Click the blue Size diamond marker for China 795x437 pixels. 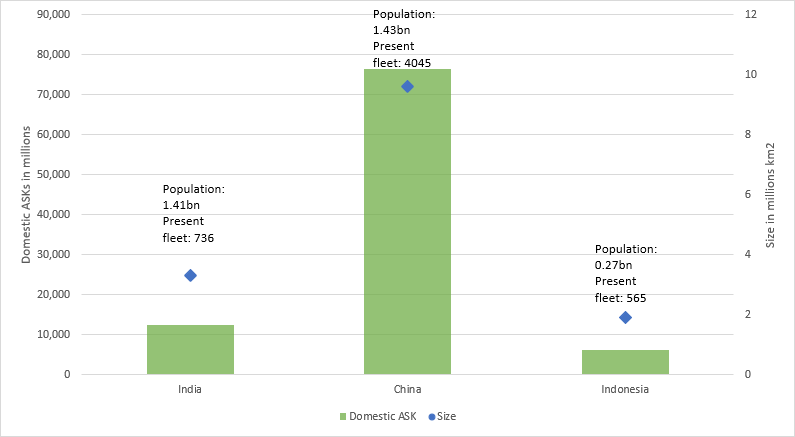408,87
